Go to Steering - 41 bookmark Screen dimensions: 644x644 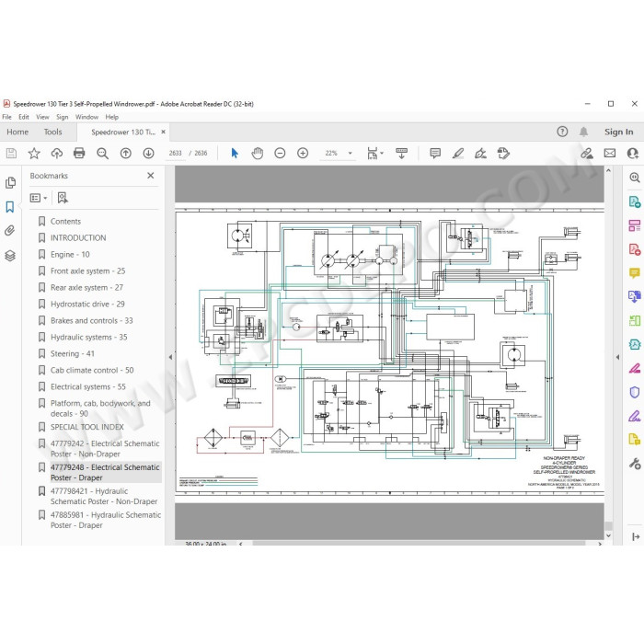coord(73,353)
